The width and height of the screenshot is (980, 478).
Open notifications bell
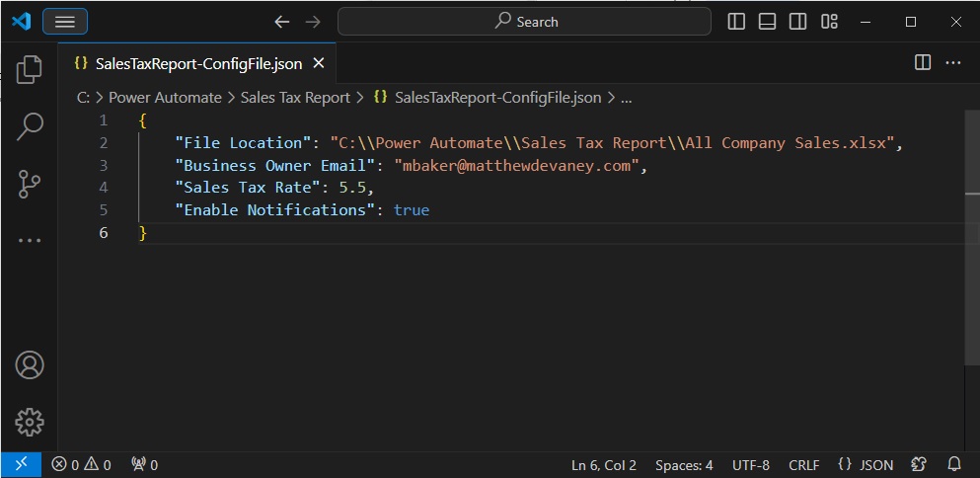954,464
